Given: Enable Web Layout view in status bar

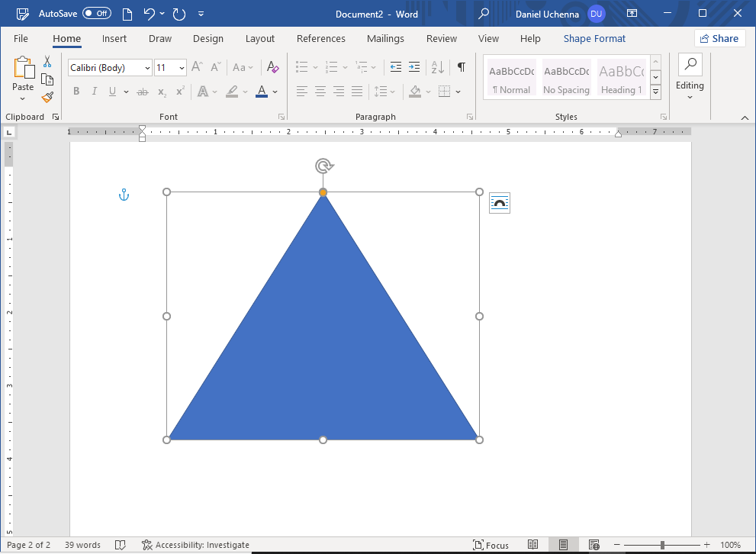Looking at the screenshot, I should [x=594, y=544].
